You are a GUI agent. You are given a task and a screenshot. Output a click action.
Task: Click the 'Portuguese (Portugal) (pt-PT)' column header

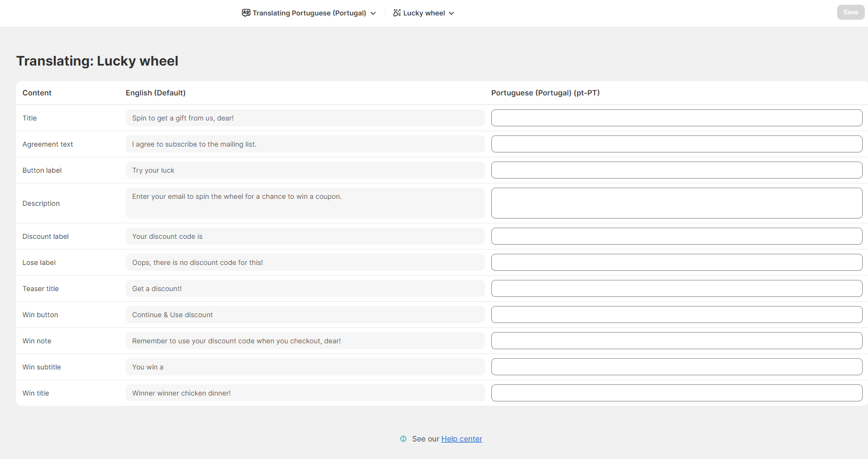tap(546, 93)
